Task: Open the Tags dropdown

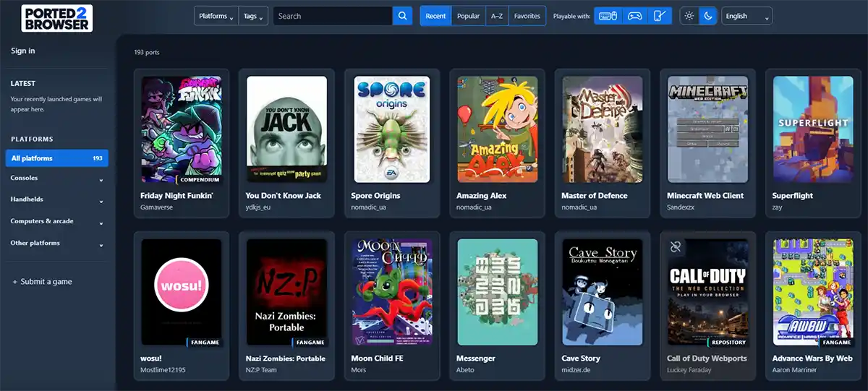Action: click(x=253, y=16)
